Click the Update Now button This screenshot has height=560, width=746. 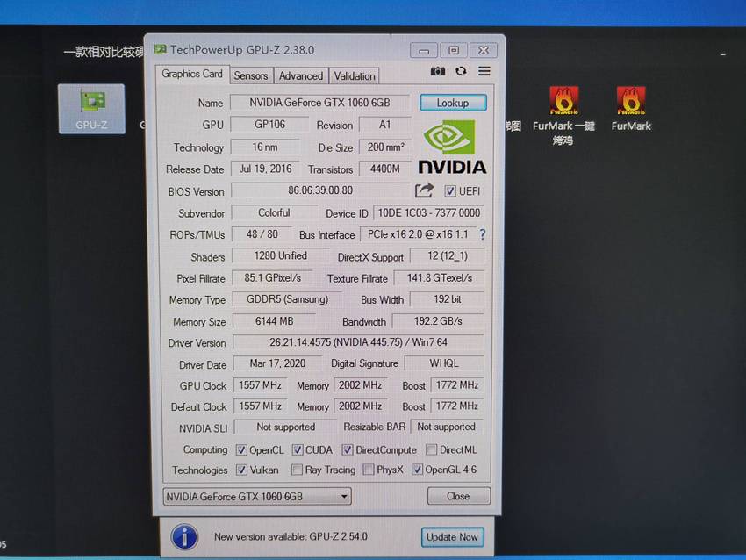[453, 537]
